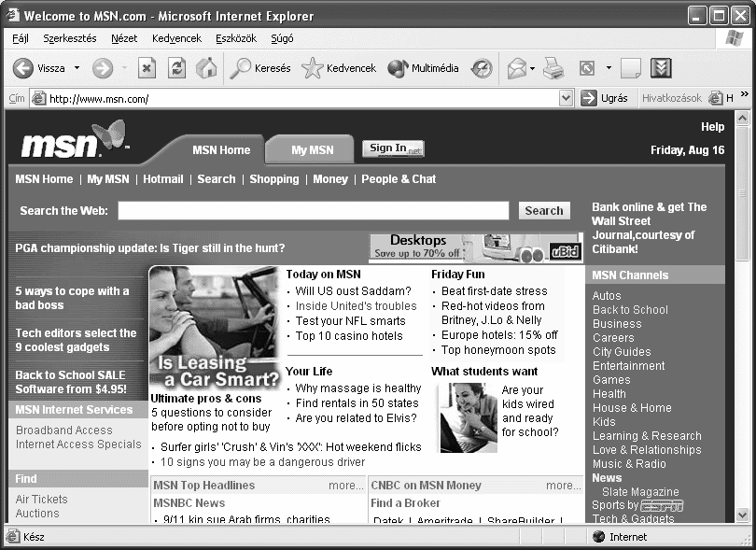Open the People & Chat link
The image size is (756, 550).
click(x=399, y=179)
